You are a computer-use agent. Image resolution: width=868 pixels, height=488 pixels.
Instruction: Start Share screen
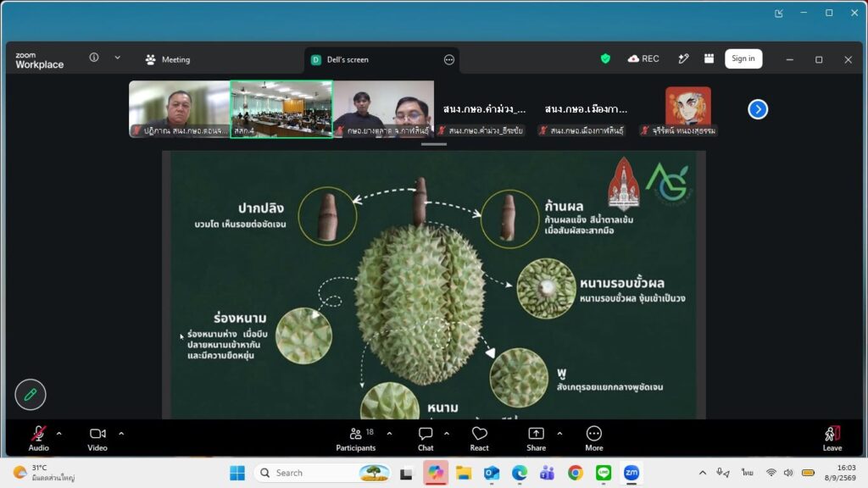tap(536, 438)
